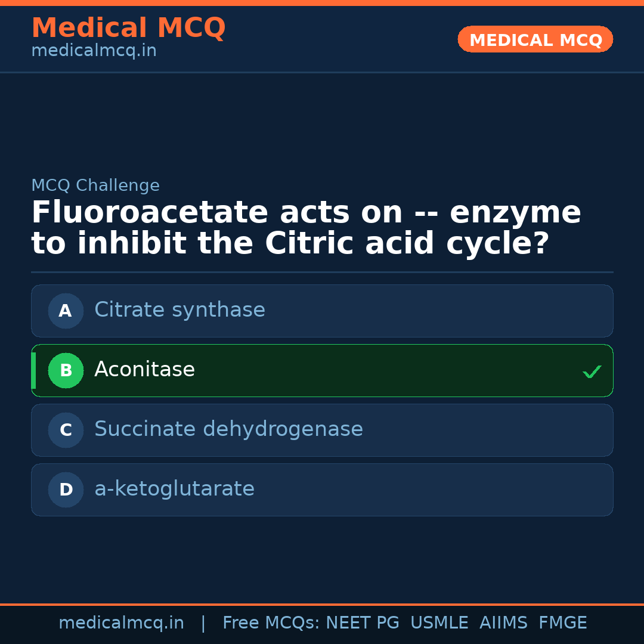Screen dimensions: 644x644
Task: Click the letter A circle icon
Action: coord(66,311)
